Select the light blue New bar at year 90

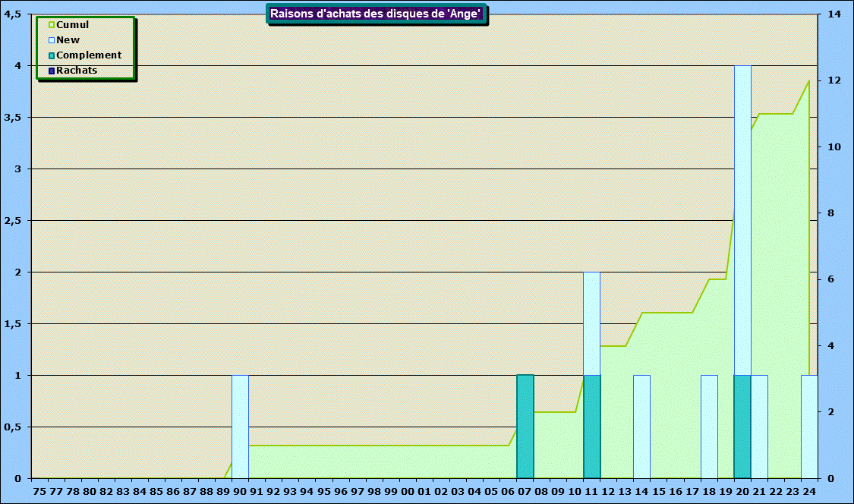click(240, 427)
